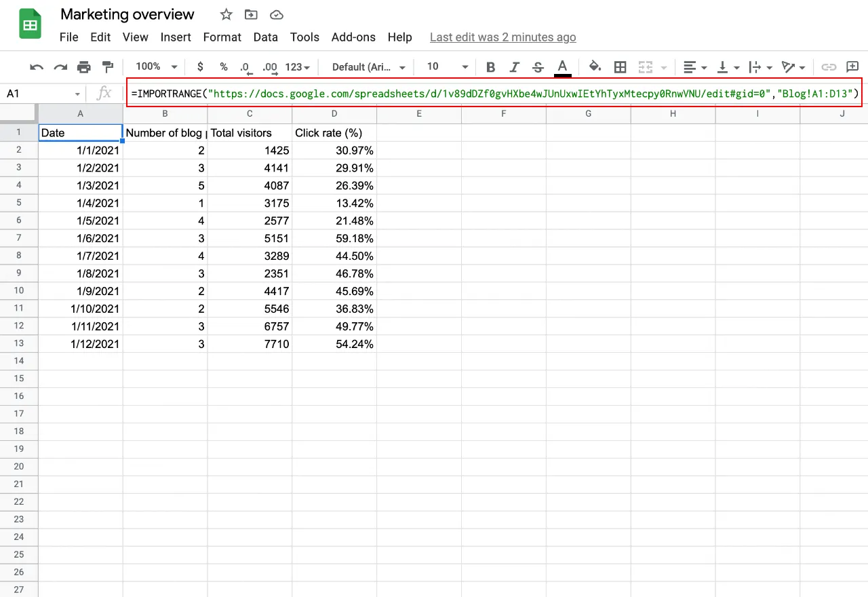Open the Tools menu
This screenshot has height=597, width=868.
tap(304, 37)
